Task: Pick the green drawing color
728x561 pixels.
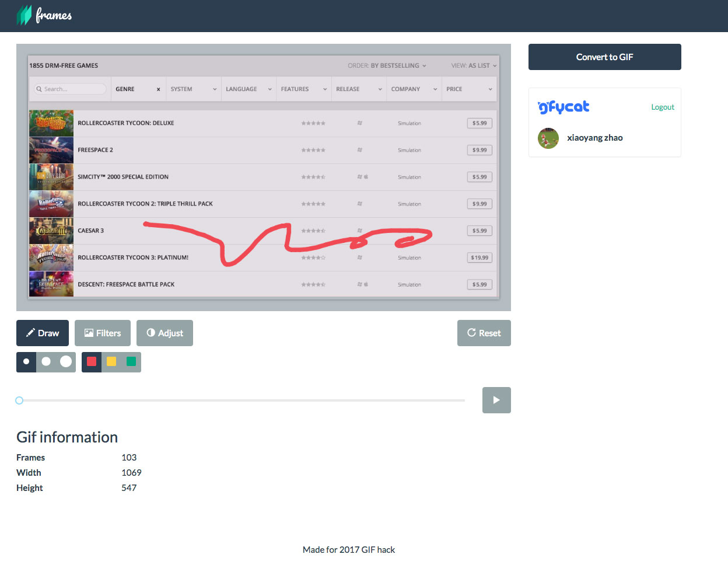Action: (131, 362)
